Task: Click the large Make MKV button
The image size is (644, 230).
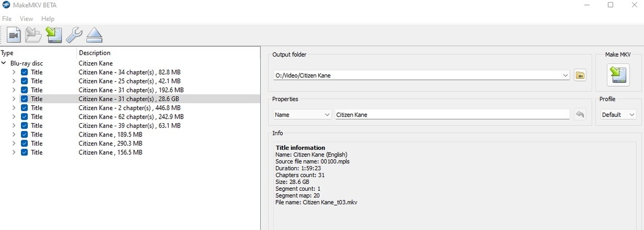Action: pyautogui.click(x=618, y=75)
